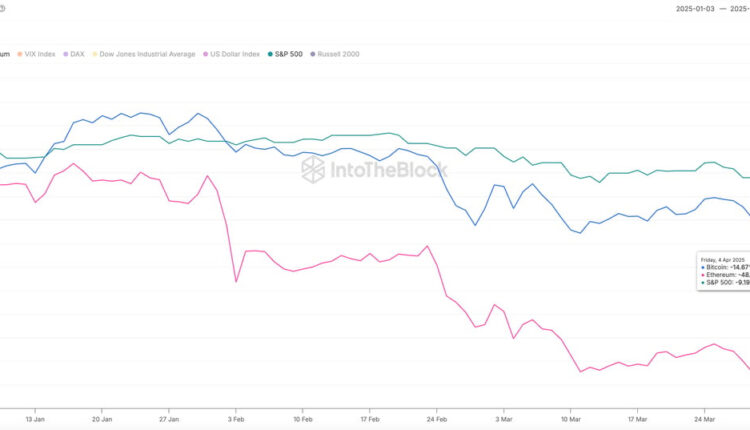Click the IntoTheBlock watermark logo icon
The image size is (750, 430).
[313, 169]
